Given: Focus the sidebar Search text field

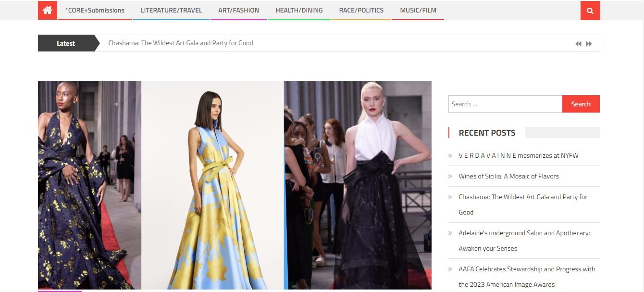Looking at the screenshot, I should point(505,104).
